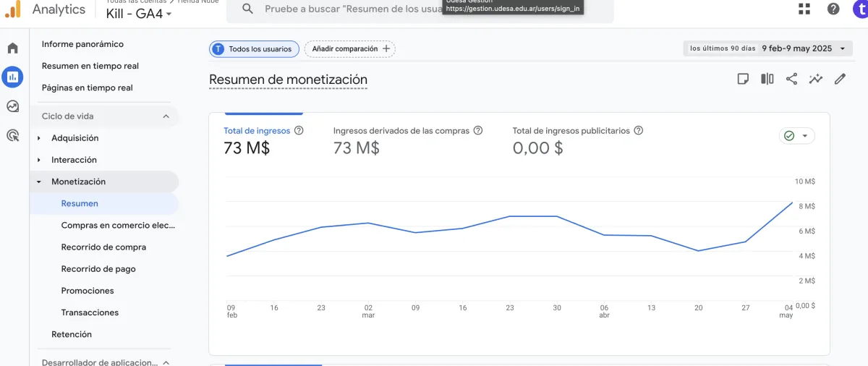
Task: Click the Analytics logo icon
Action: click(x=12, y=9)
